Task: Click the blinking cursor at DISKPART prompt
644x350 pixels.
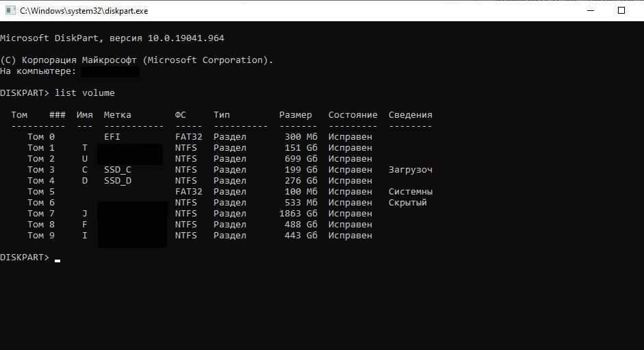Action: click(x=57, y=260)
